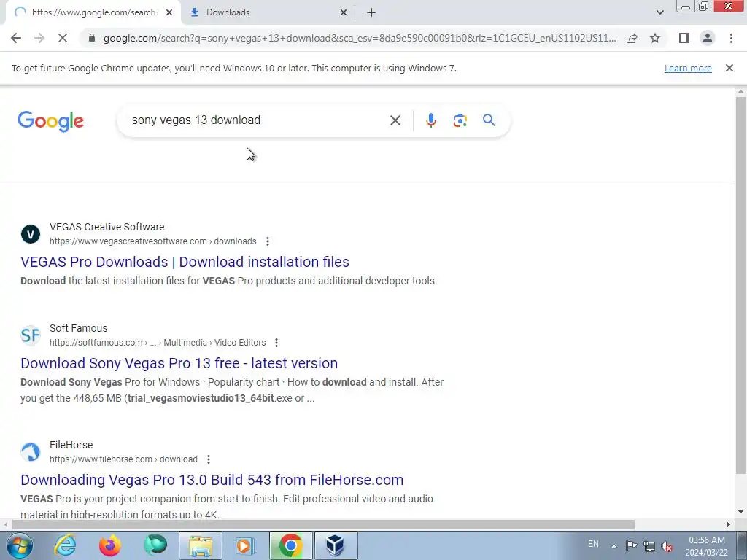Share this page icon in address bar
Screen dimensions: 747x560
[x=632, y=38]
